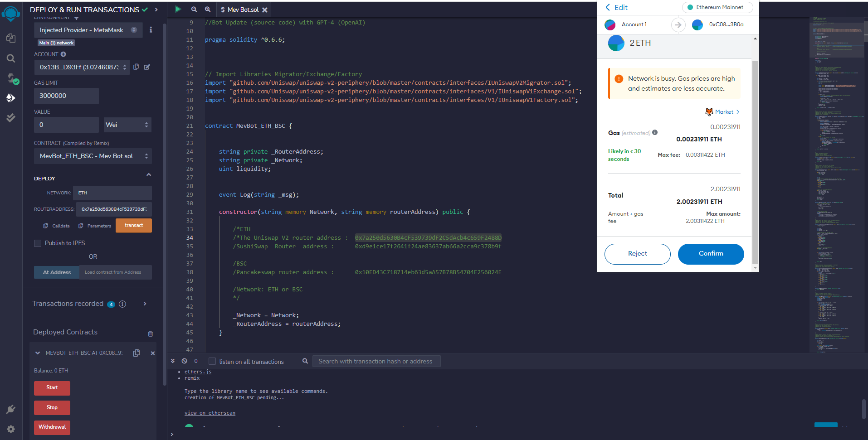
Task: Click the Transactions recorded info icon
Action: 122,304
